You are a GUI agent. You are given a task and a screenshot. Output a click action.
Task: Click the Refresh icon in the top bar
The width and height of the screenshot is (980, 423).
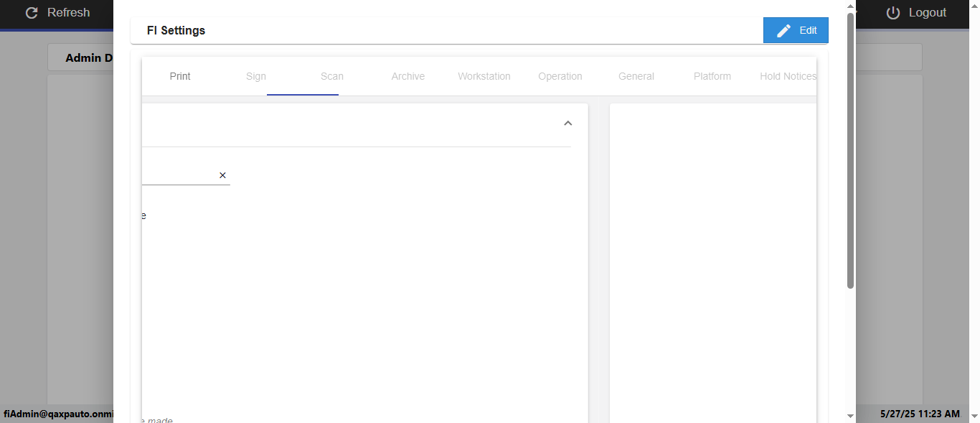[x=32, y=13]
